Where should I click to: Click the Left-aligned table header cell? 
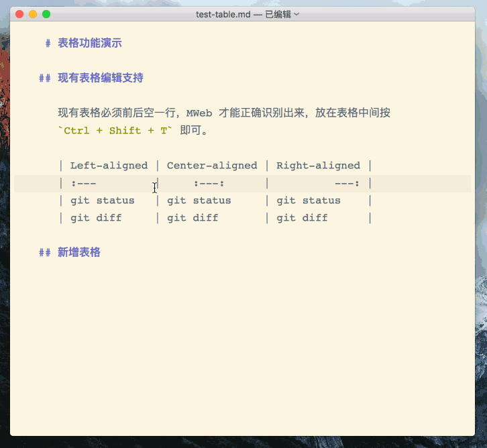[109, 166]
